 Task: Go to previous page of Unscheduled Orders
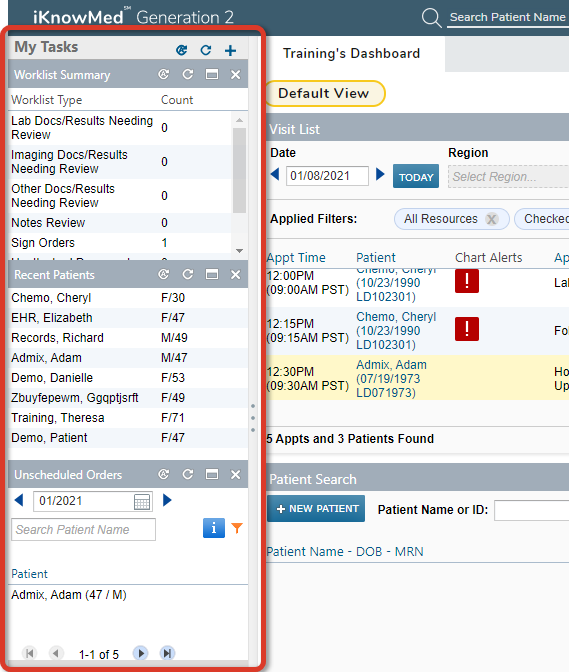click(56, 653)
